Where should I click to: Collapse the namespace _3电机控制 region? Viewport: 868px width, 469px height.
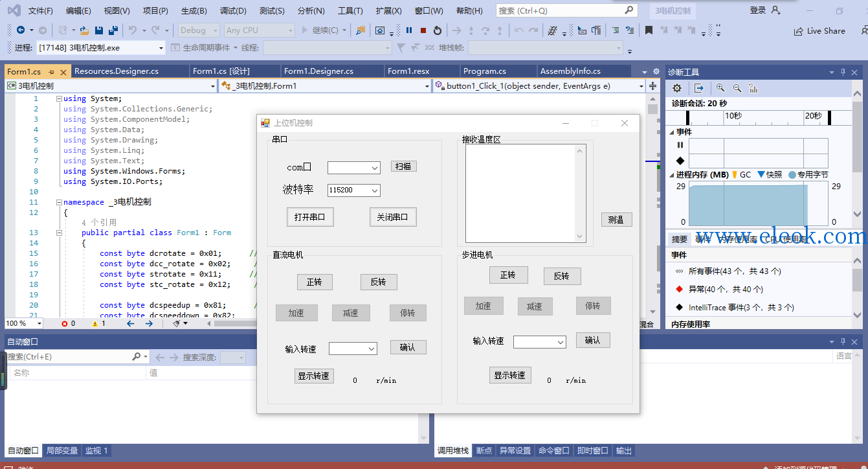point(59,202)
